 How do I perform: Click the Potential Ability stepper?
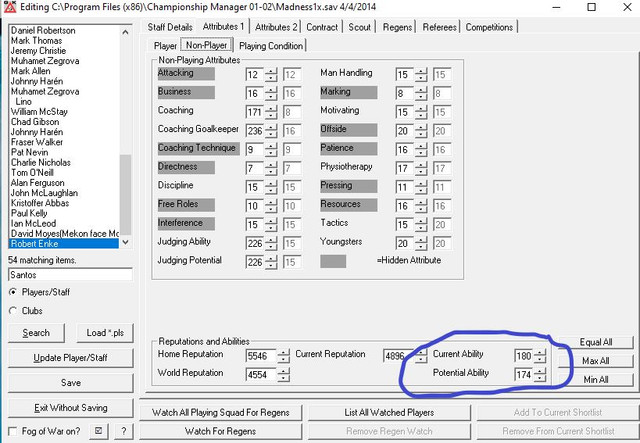click(540, 375)
